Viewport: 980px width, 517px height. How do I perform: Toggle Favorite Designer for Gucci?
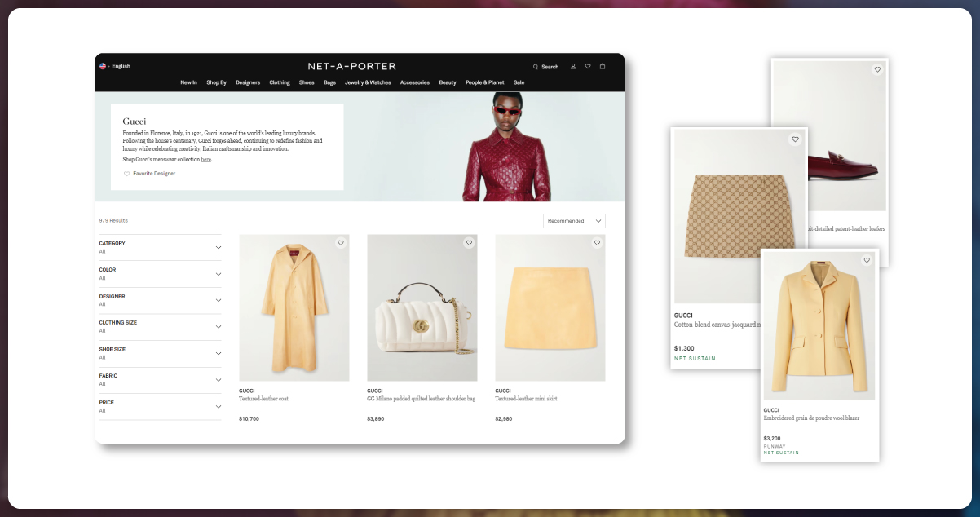point(149,174)
